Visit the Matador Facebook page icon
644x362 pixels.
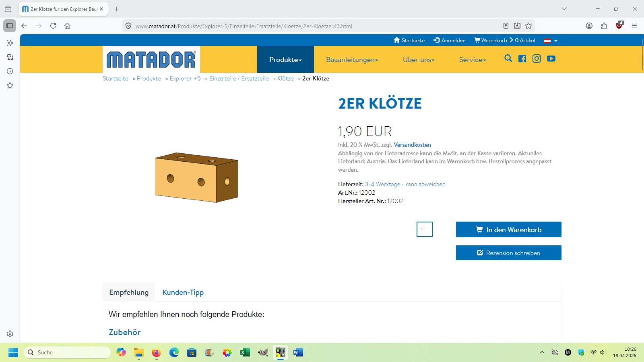point(522,59)
